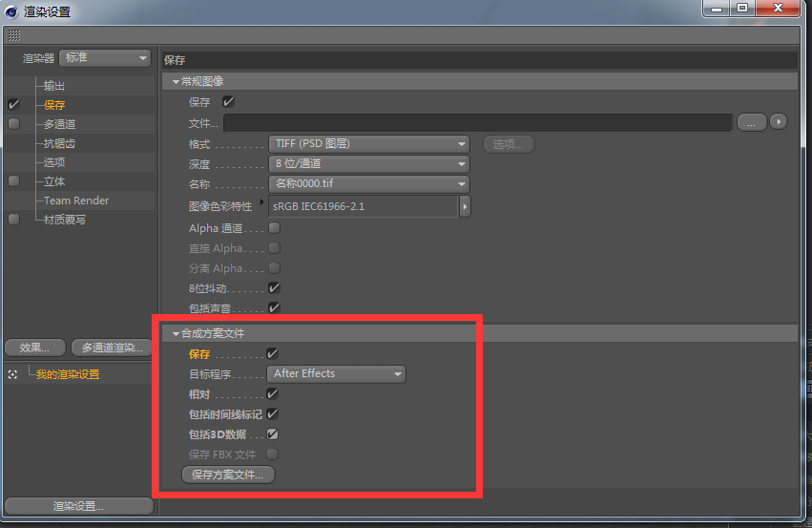Collapse the 常规图像 section
The height and width of the screenshot is (528, 812).
176,82
